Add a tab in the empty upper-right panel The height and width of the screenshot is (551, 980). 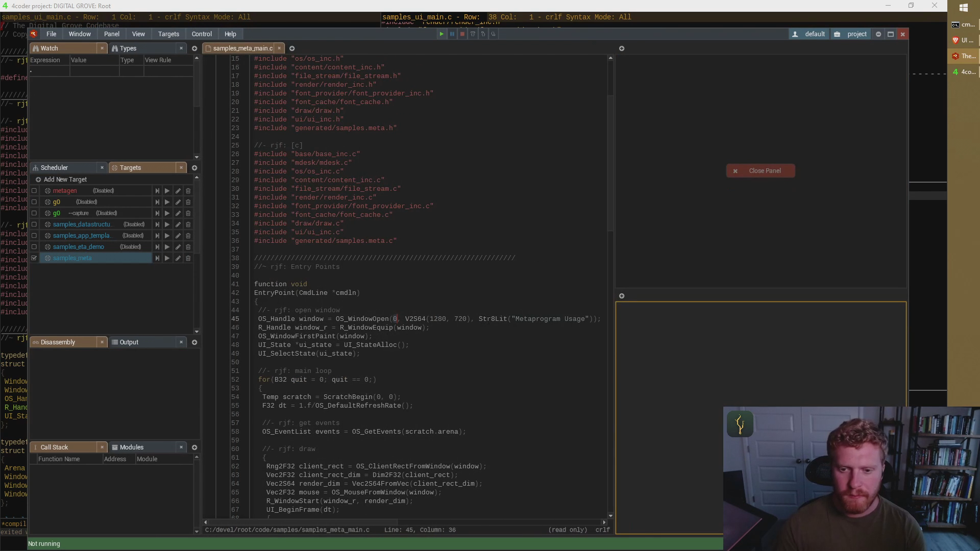(622, 48)
